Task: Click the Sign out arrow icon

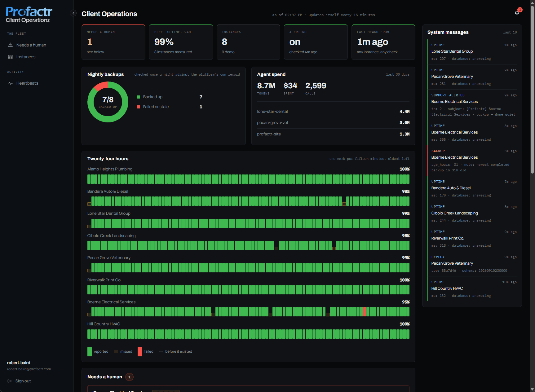Action: (10, 381)
